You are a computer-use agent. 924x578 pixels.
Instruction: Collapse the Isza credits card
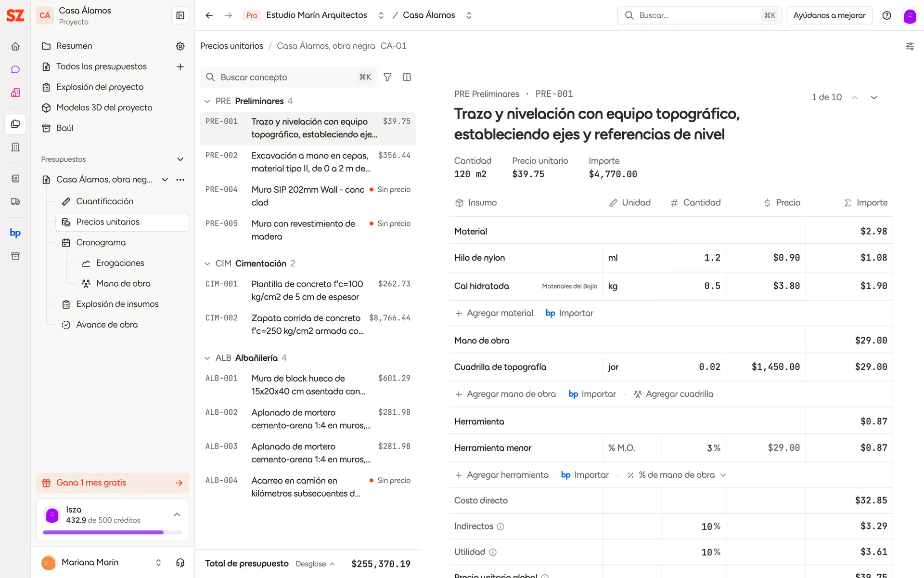coord(177,515)
